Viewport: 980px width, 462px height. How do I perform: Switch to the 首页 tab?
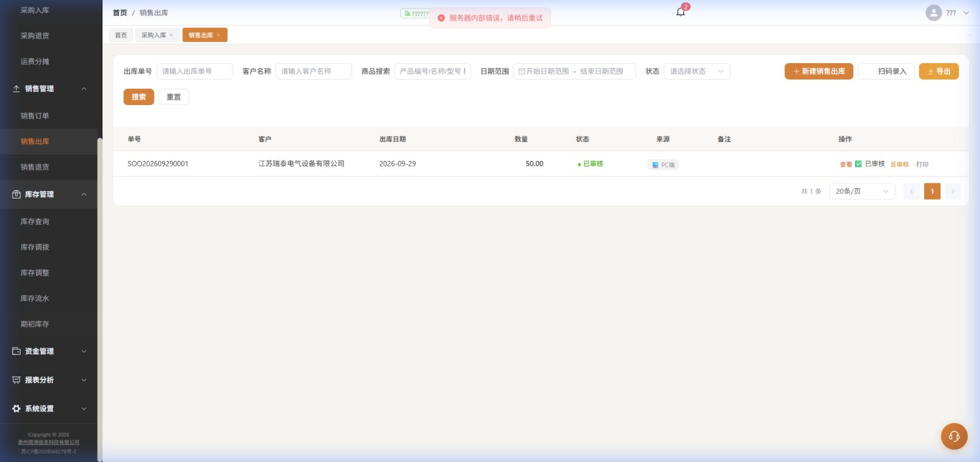[x=121, y=35]
